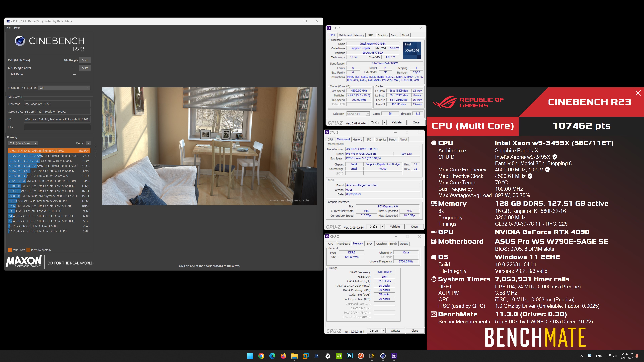
Task: Click the Cinebench title bar logo icon
Action: pyautogui.click(x=8, y=21)
